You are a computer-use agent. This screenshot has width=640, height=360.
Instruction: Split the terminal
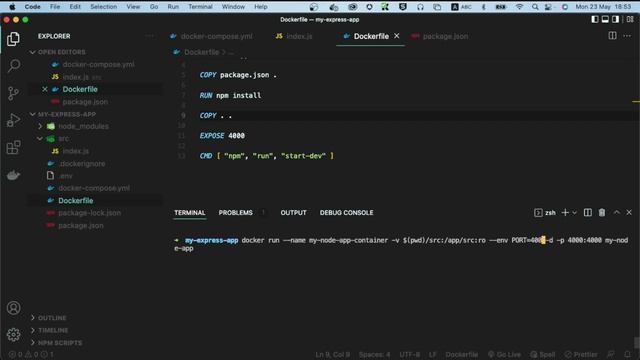[587, 212]
